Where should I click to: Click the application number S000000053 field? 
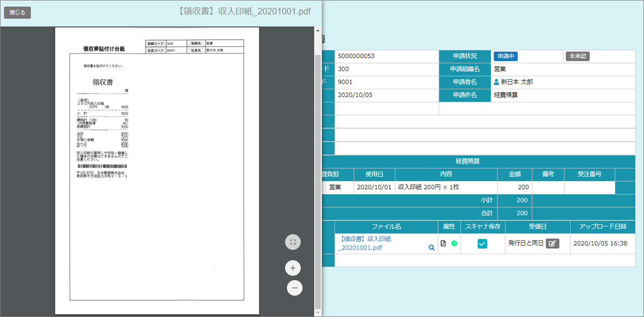(386, 56)
